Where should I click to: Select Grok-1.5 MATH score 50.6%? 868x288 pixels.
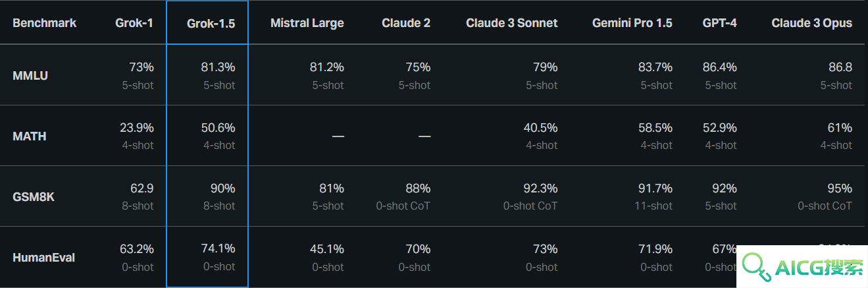click(218, 128)
